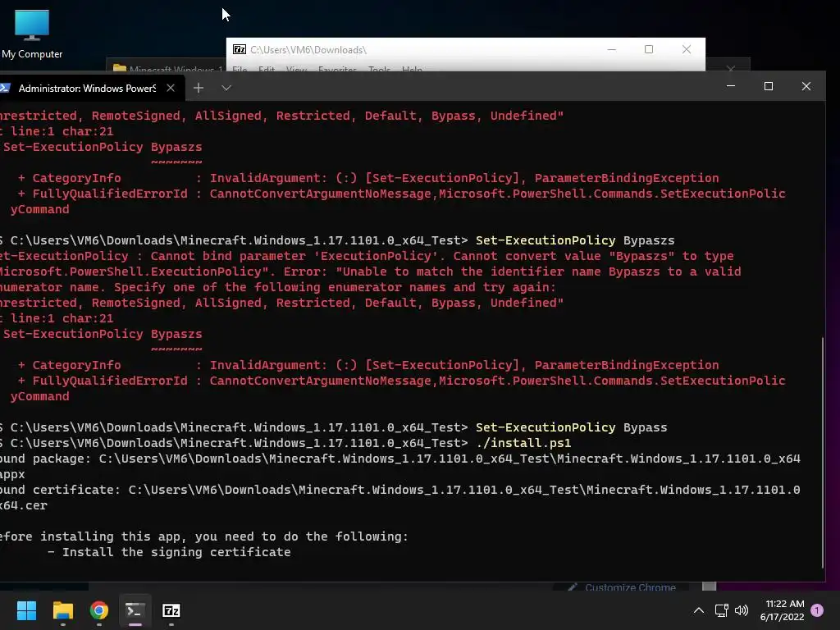The height and width of the screenshot is (630, 840).
Task: Open the network status tray icon
Action: point(721,610)
